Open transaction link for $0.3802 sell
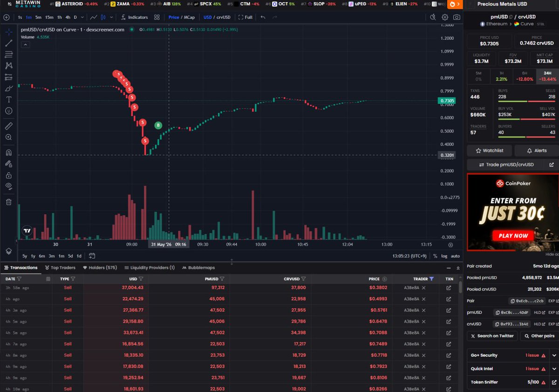Viewport: 559px width, 392px height. coord(449,288)
